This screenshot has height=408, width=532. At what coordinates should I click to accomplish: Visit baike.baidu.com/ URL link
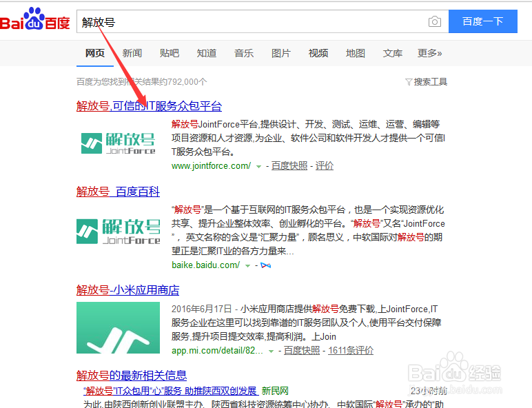(x=205, y=265)
